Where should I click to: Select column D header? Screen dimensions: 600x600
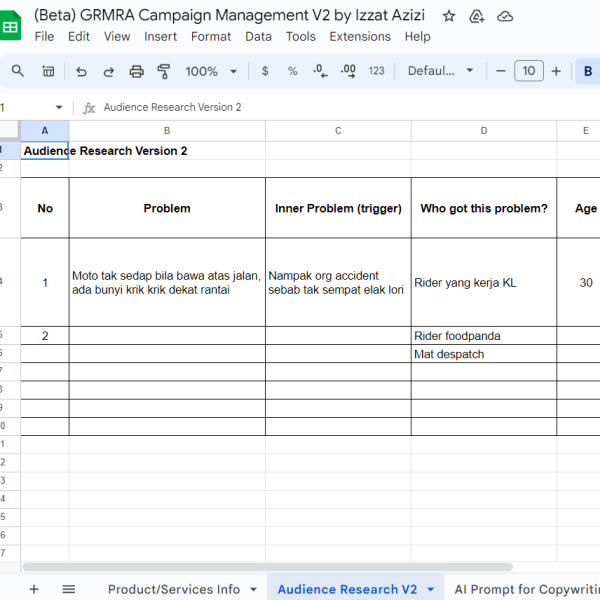coord(484,131)
